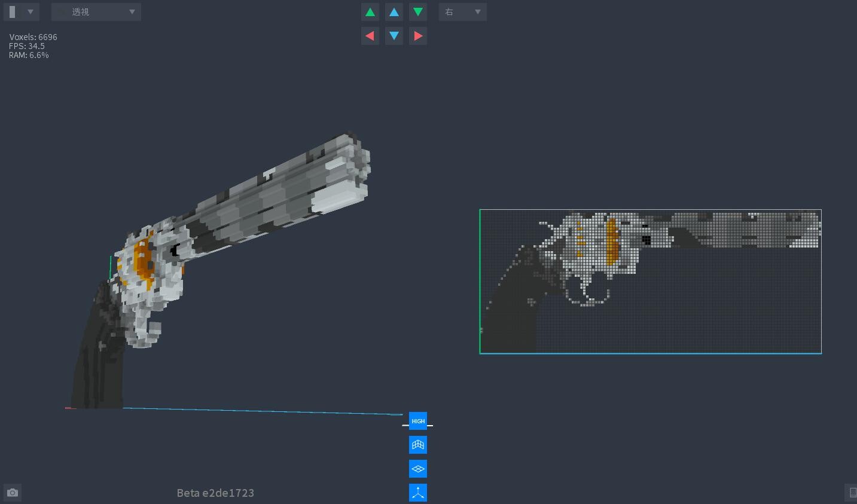The height and width of the screenshot is (504, 857).
Task: Open the 透視 perspective dropdown
Action: [96, 11]
